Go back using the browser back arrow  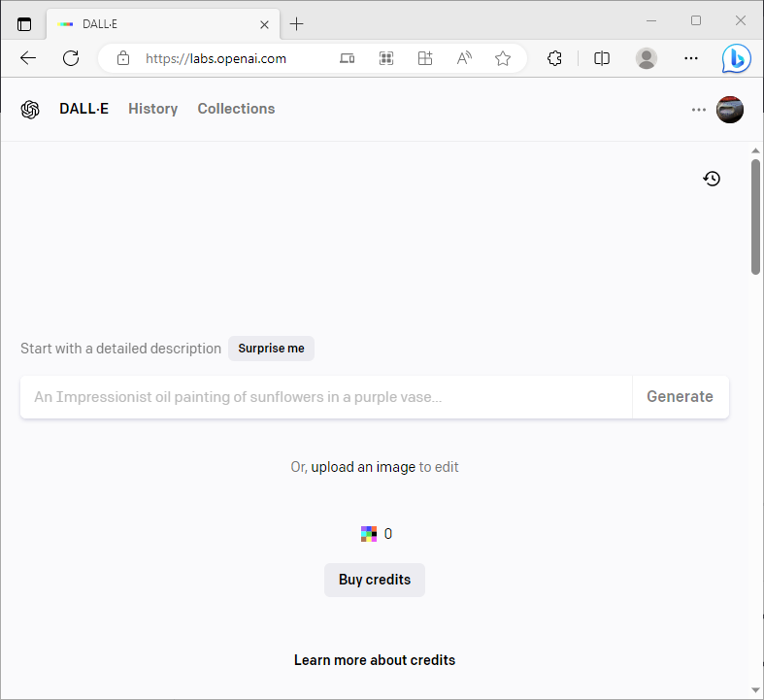click(28, 58)
